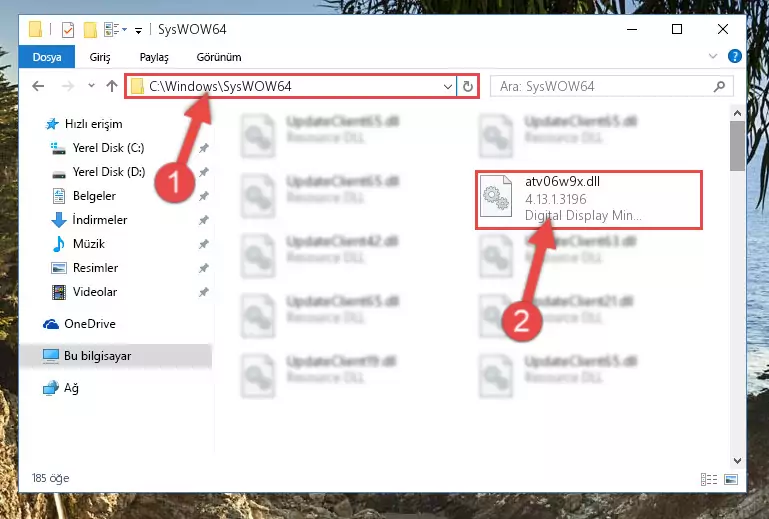Click the atv06w9x.dll gear file icon
Image resolution: width=769 pixels, height=519 pixels.
click(496, 196)
